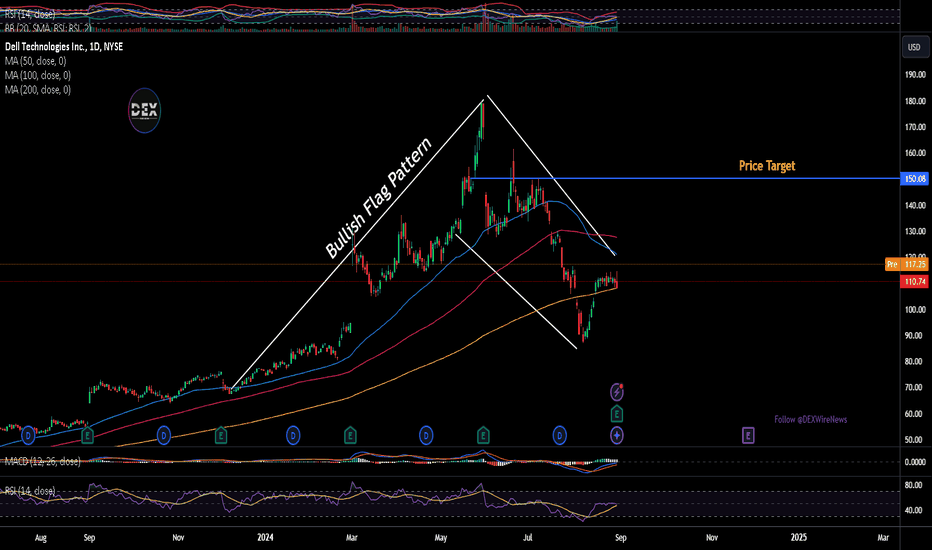Open the earnings marker at September 2023
This screenshot has width=932, height=550.
[87, 435]
